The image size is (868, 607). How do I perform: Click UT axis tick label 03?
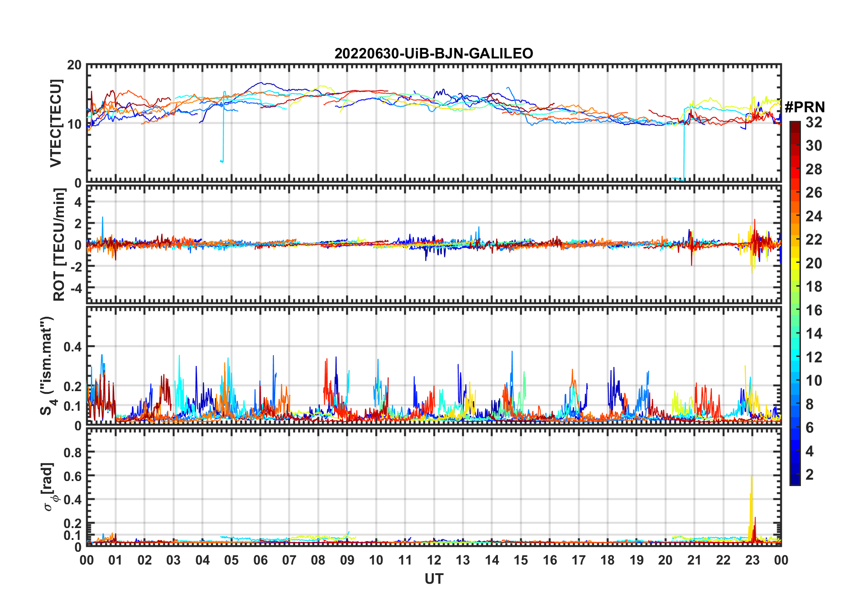pyautogui.click(x=173, y=560)
